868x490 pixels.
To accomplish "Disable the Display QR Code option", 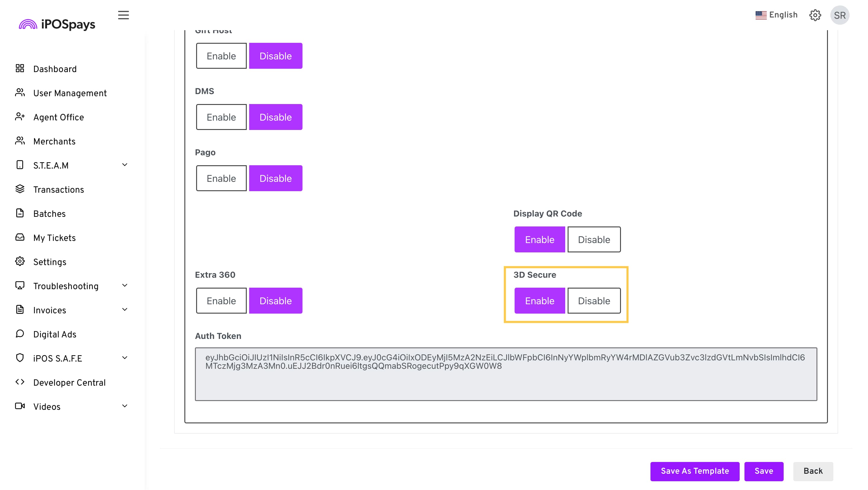I will (x=594, y=240).
